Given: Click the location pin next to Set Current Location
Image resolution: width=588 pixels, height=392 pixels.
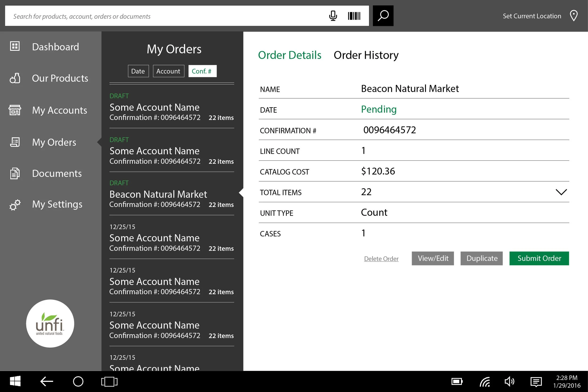Looking at the screenshot, I should [x=574, y=16].
